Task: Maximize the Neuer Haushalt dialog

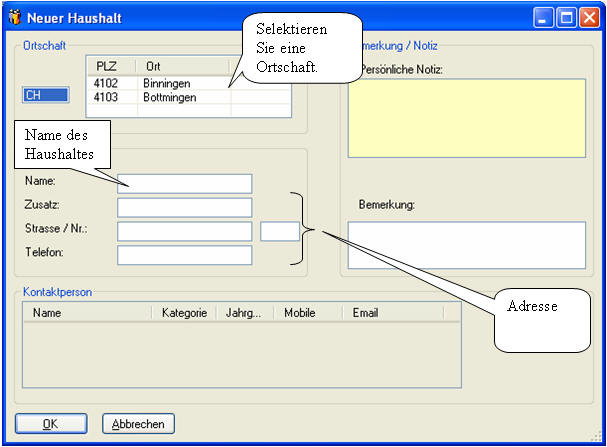Action: [567, 17]
